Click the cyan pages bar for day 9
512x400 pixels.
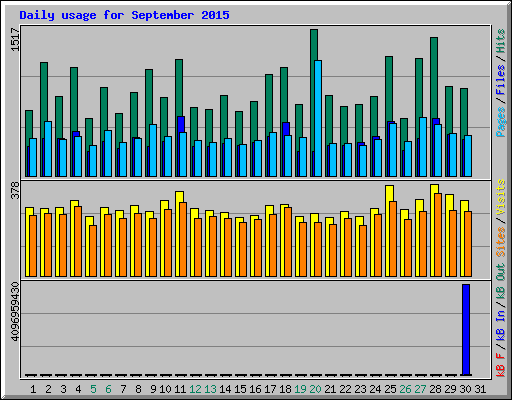pyautogui.click(x=153, y=150)
